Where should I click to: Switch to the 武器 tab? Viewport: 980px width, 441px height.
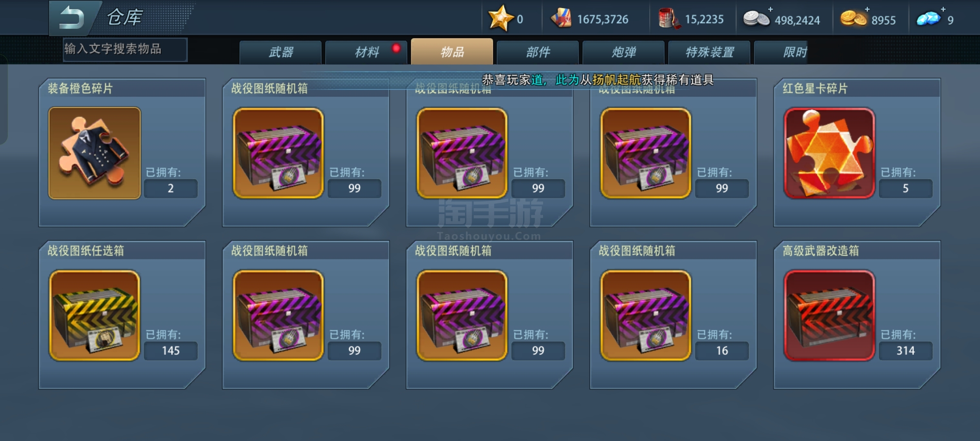281,52
